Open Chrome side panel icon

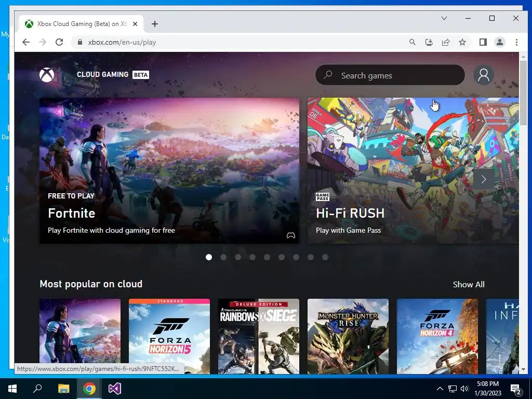(483, 42)
